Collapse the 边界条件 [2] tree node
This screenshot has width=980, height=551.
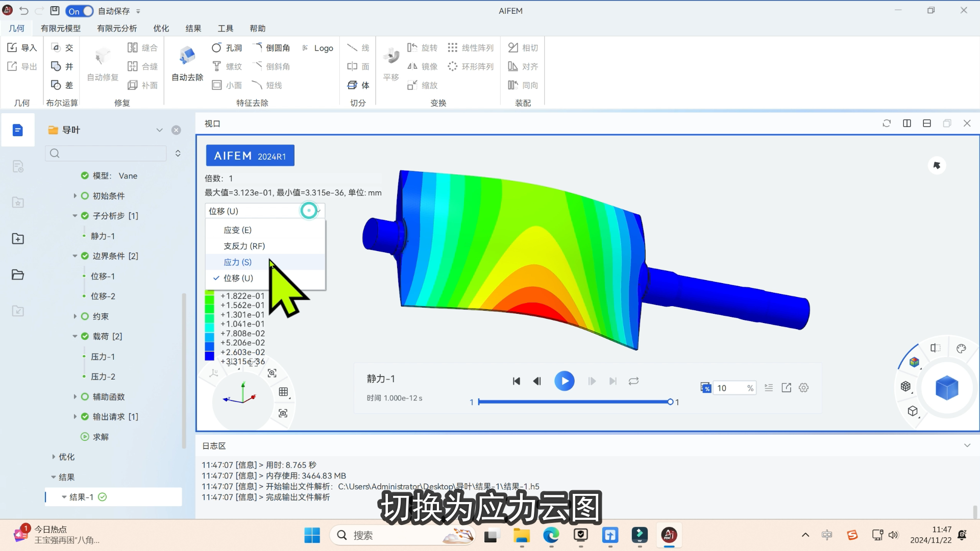[x=75, y=256]
